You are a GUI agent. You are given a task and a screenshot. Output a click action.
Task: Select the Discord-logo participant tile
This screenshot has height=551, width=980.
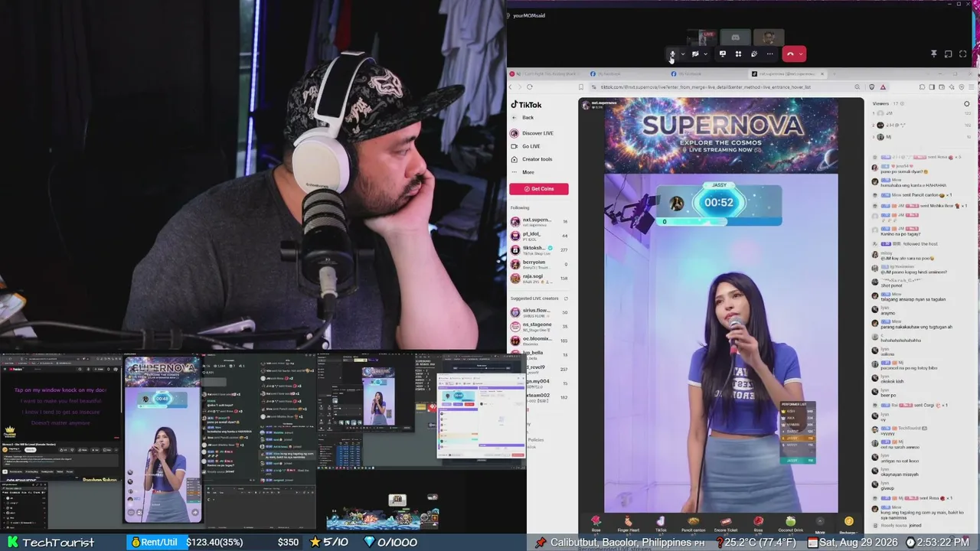[735, 37]
